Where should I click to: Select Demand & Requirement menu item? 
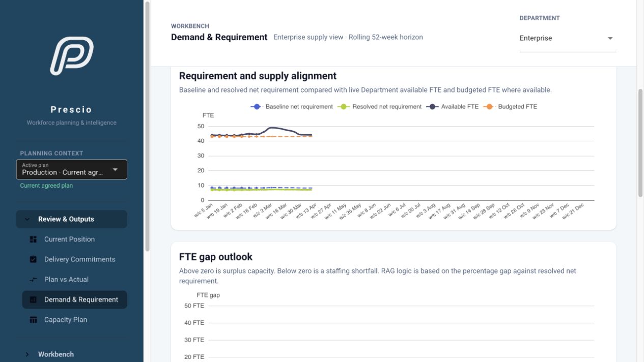coord(74,299)
